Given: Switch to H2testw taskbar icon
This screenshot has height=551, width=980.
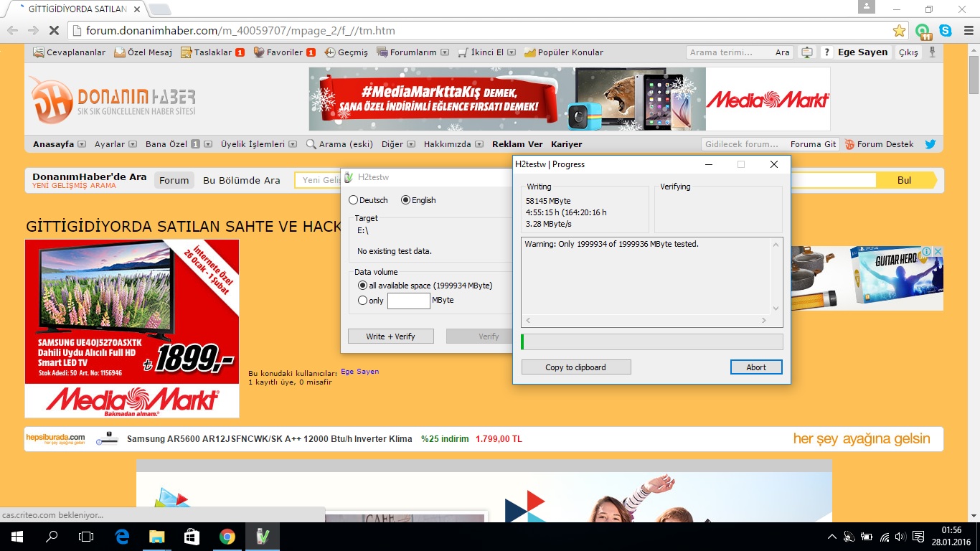Looking at the screenshot, I should 262,537.
